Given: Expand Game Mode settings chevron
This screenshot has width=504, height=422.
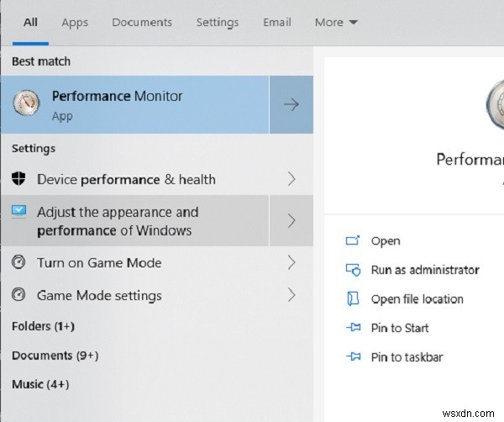Looking at the screenshot, I should click(291, 295).
